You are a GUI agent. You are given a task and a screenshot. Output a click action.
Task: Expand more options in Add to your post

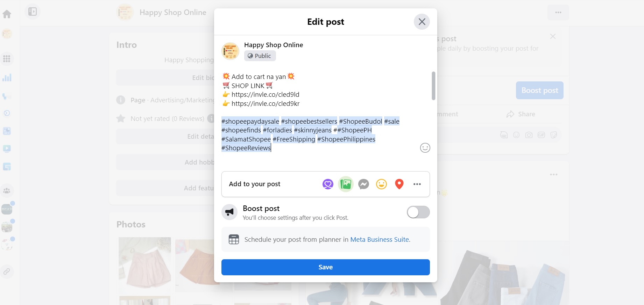[x=417, y=184]
